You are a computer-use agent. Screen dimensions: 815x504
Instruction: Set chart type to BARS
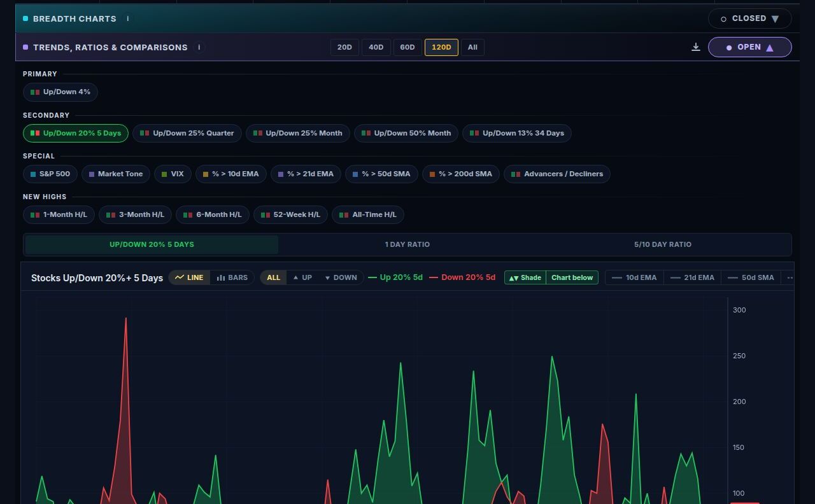232,277
